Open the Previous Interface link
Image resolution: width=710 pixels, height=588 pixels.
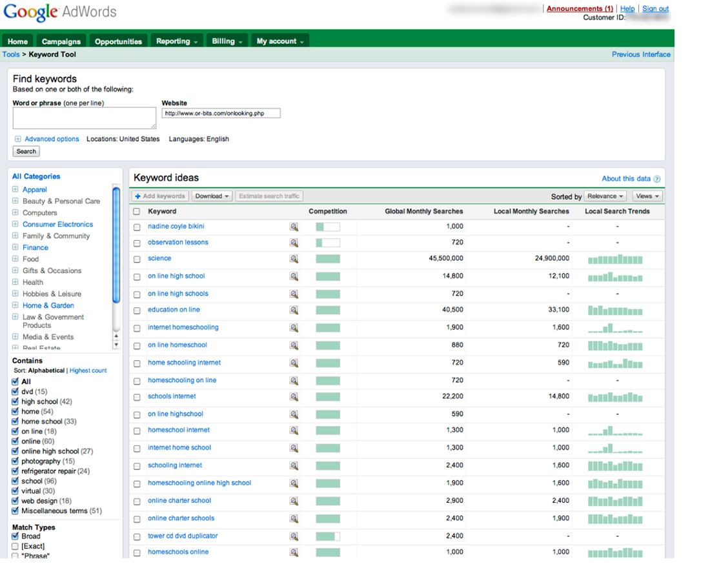point(641,54)
